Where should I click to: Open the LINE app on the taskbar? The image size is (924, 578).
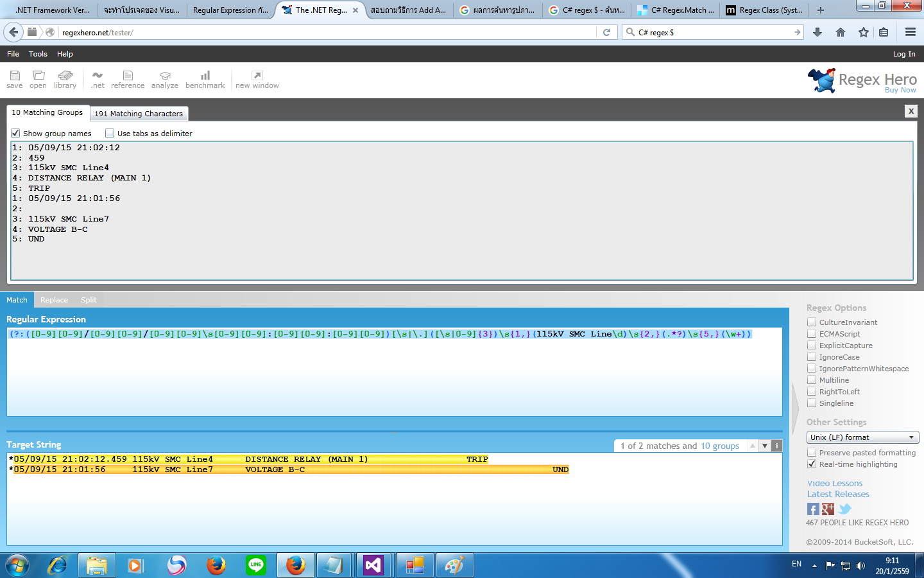(256, 565)
